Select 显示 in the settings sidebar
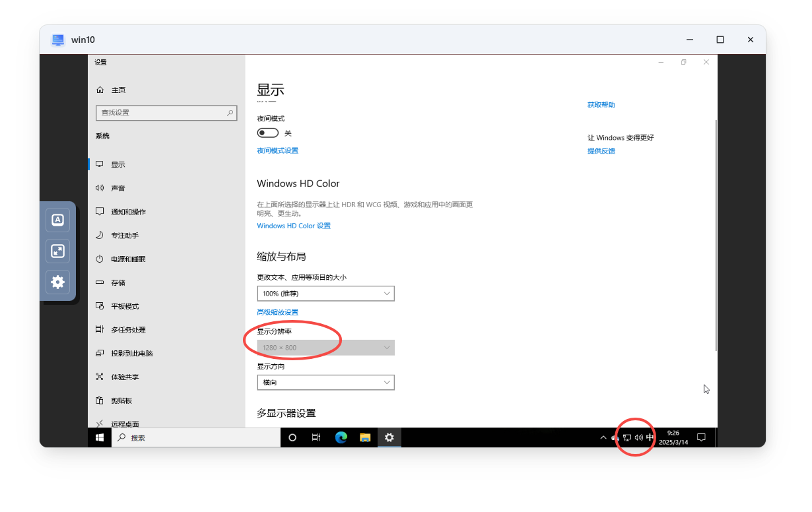 click(x=166, y=164)
